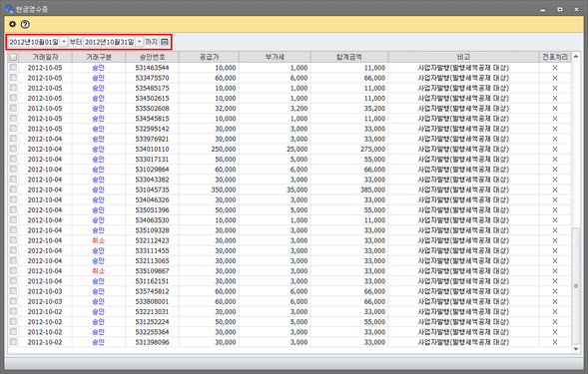Select approval number 532255364
588x374 pixels.
tap(152, 332)
